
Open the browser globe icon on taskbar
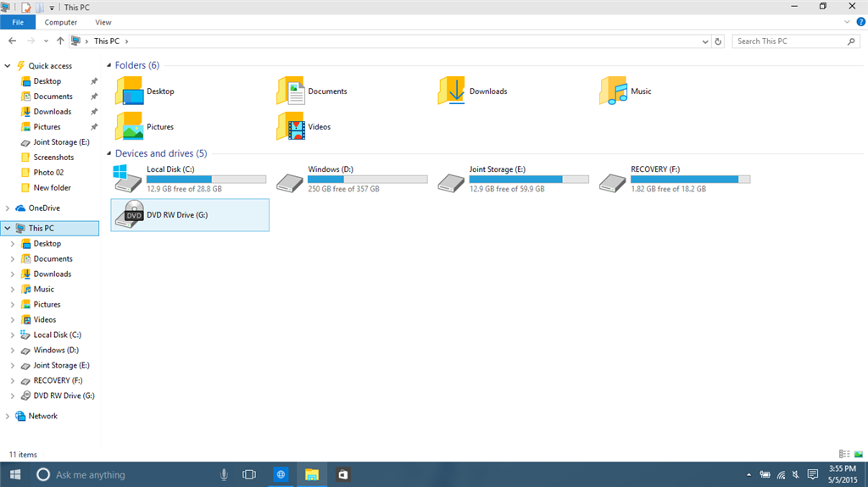point(281,474)
